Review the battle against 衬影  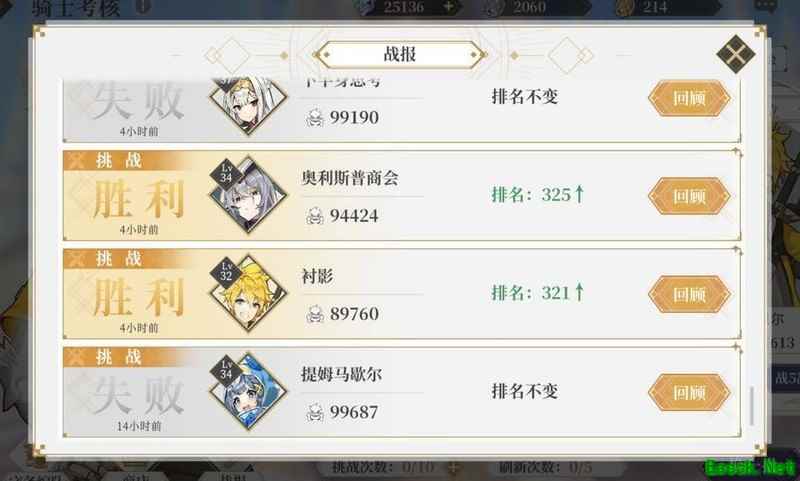pos(689,294)
